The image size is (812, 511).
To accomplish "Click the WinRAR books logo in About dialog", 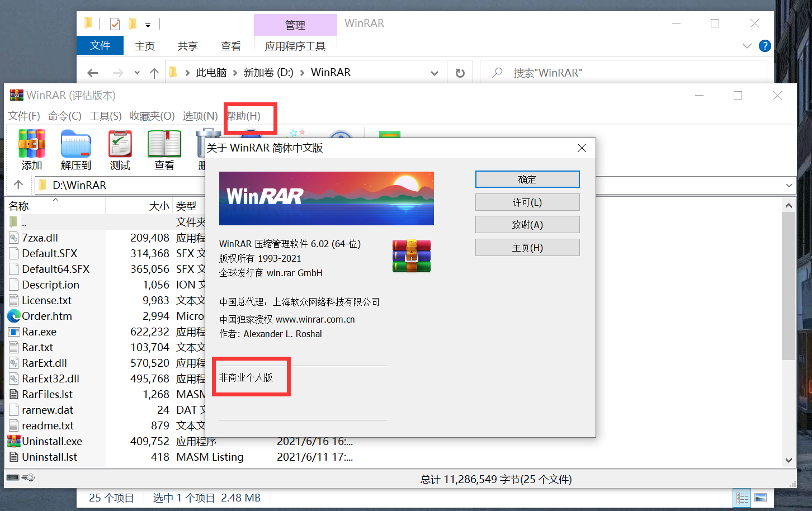I will point(411,255).
